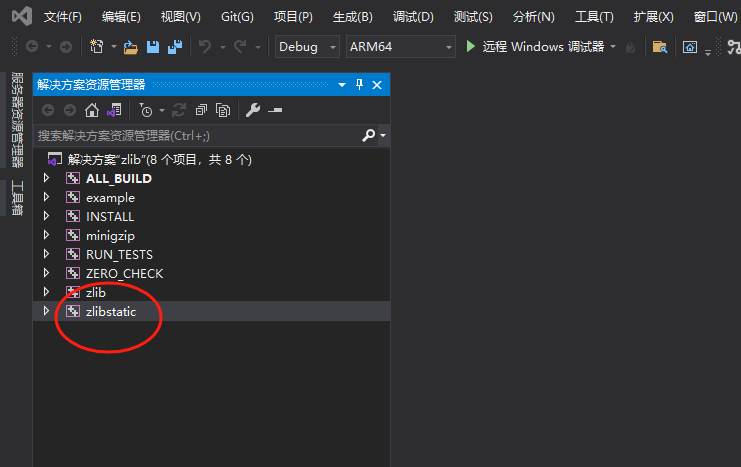Click the Solution Explorer refresh/sync icon
The height and width of the screenshot is (467, 741).
[178, 110]
